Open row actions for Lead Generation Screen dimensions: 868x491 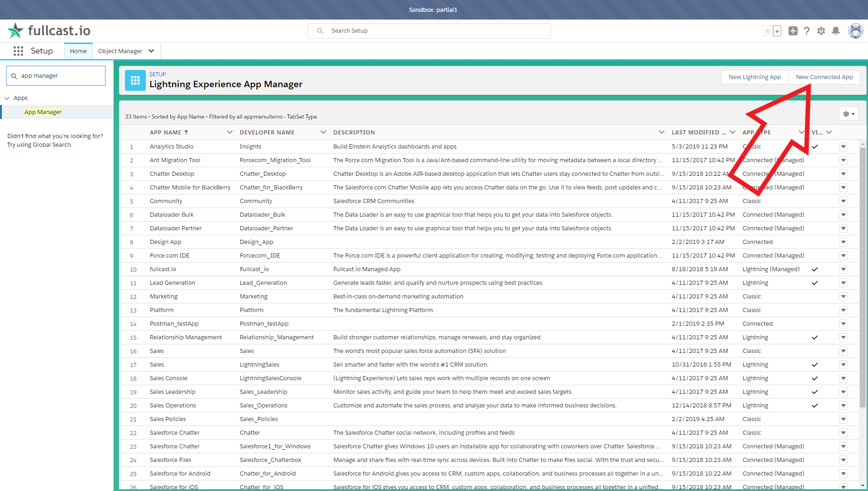click(x=843, y=283)
